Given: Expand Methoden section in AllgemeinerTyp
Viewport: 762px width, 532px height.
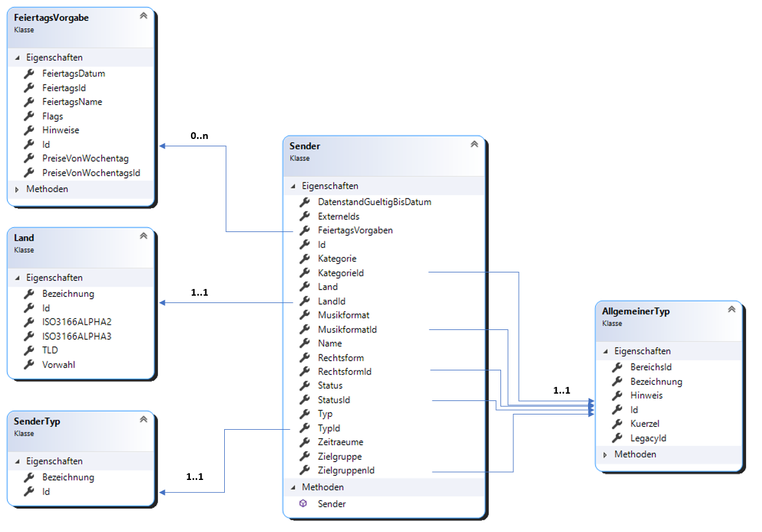Looking at the screenshot, I should [x=605, y=454].
